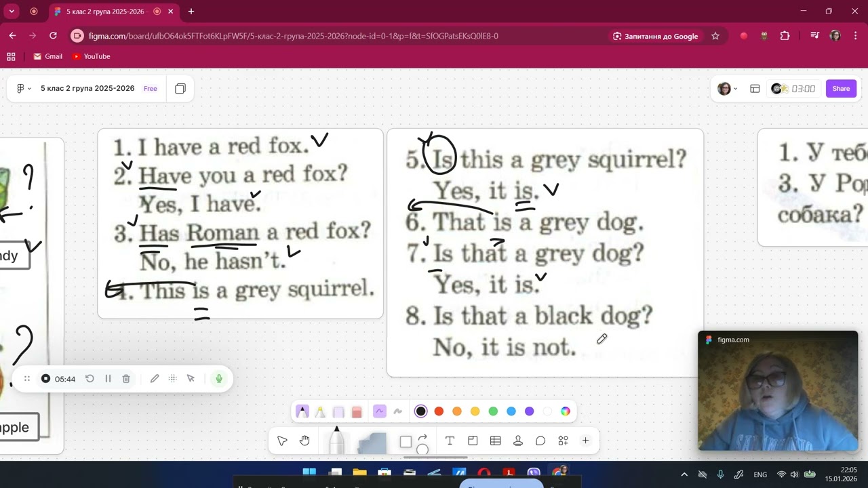Screen dimensions: 868x488
Task: Toggle the recorder dotted grid option
Action: click(173, 379)
